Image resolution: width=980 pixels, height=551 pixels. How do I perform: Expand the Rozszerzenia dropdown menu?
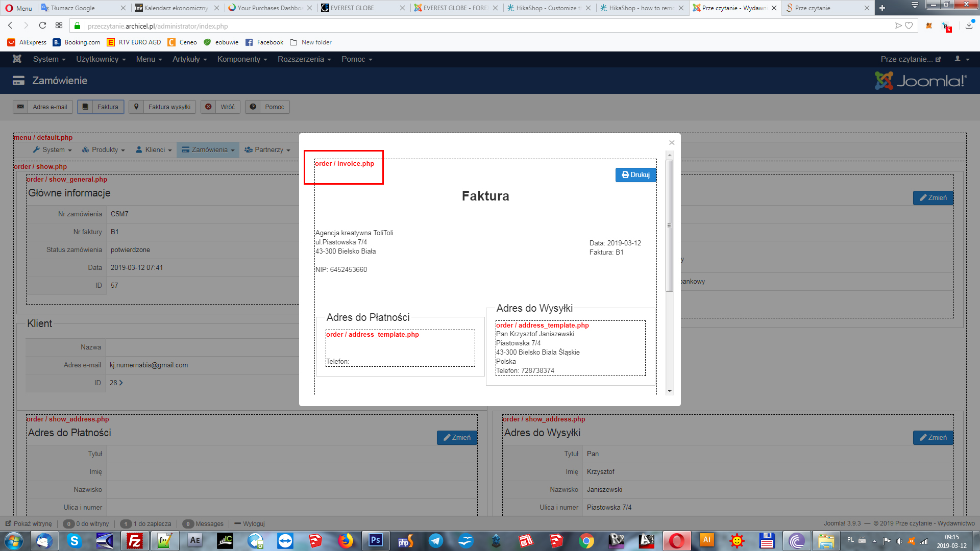[x=304, y=59]
